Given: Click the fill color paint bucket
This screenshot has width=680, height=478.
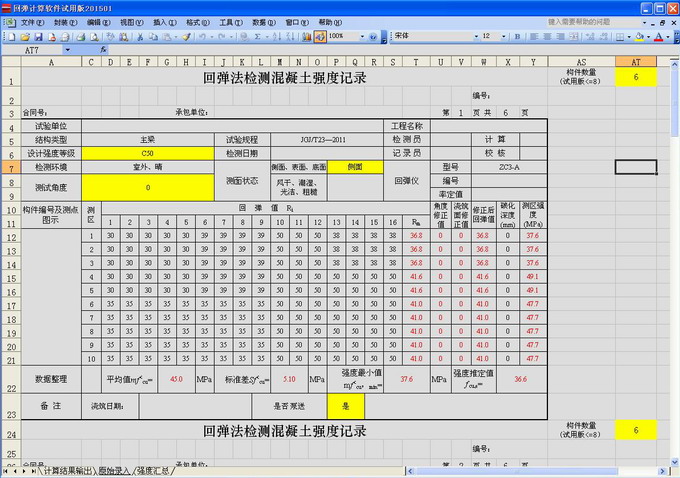Looking at the screenshot, I should click(x=639, y=36).
